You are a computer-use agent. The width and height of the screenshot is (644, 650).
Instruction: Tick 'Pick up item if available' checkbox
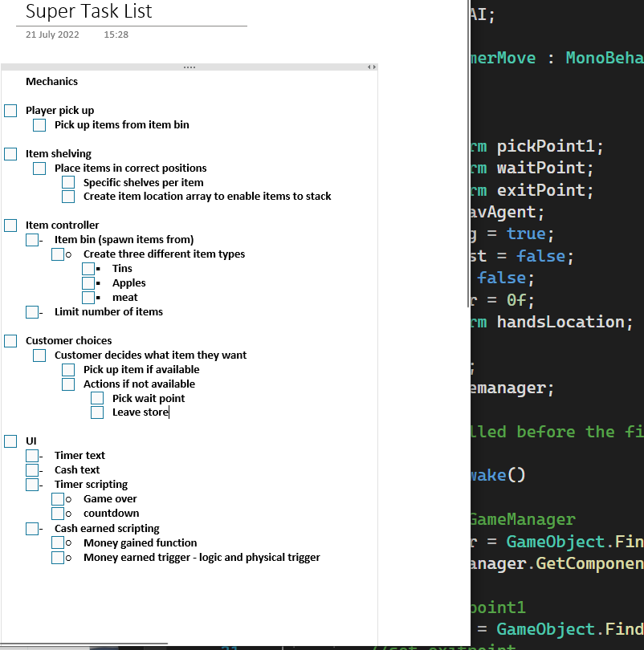click(x=68, y=370)
